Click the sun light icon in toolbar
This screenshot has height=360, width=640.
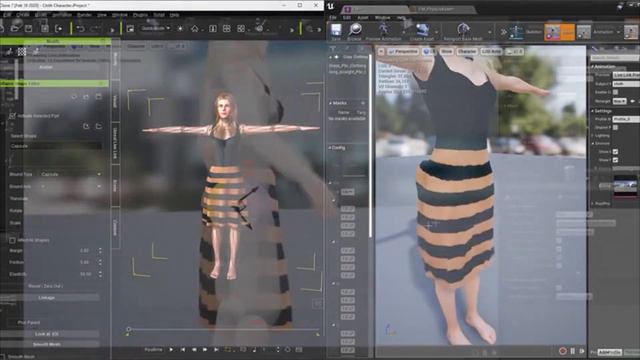pos(180,29)
